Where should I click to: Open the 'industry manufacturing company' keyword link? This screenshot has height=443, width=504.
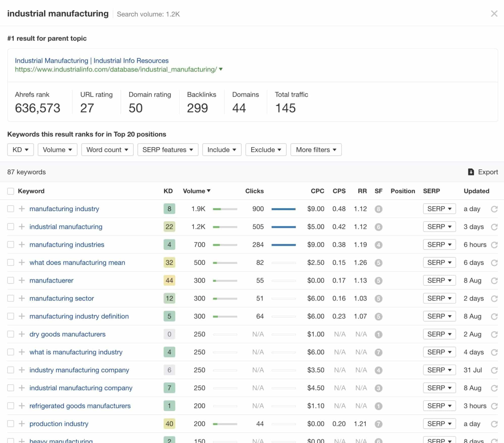tap(79, 370)
